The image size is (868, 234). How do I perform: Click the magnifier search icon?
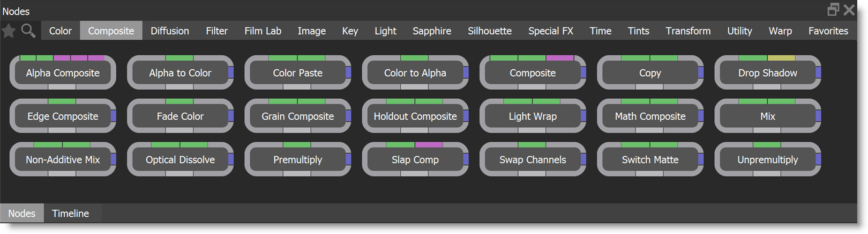[x=28, y=31]
